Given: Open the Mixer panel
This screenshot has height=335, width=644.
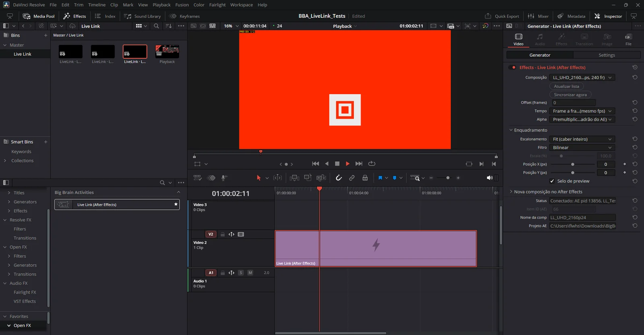Looking at the screenshot, I should [x=538, y=16].
